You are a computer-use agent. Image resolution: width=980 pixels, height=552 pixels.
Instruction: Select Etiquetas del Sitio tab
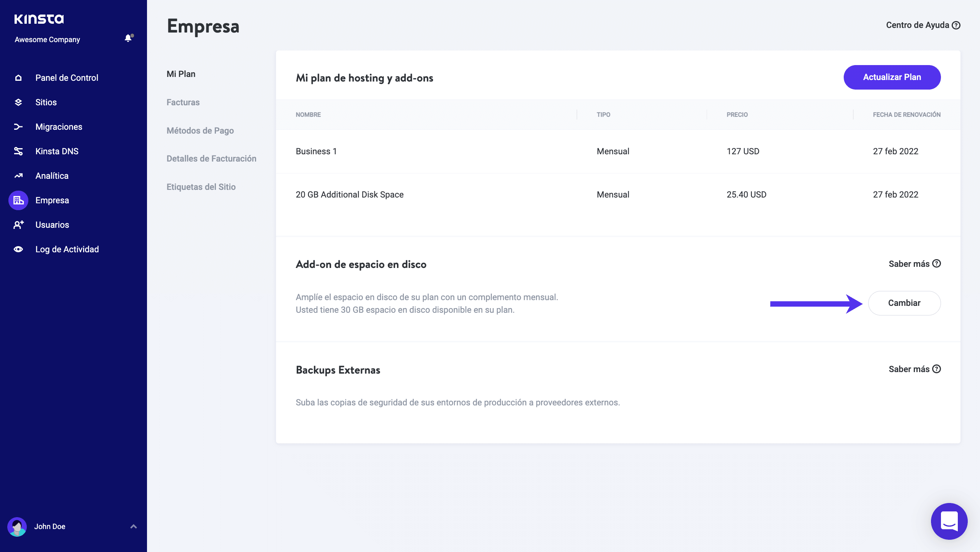pyautogui.click(x=201, y=187)
